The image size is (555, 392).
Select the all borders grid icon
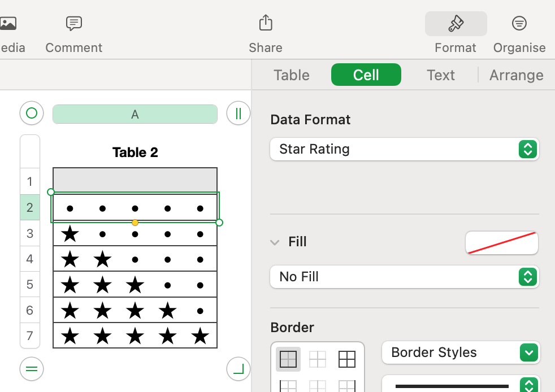tap(346, 359)
